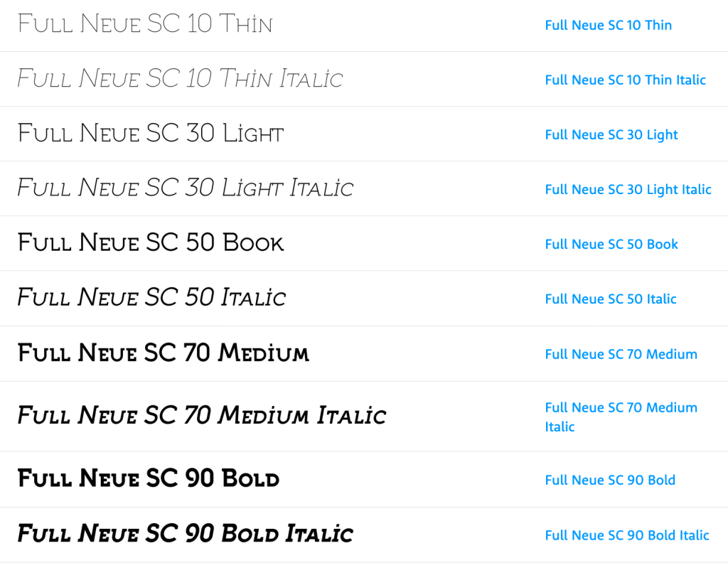
Task: Open the Full Neue SC 50 Book link
Action: click(611, 245)
